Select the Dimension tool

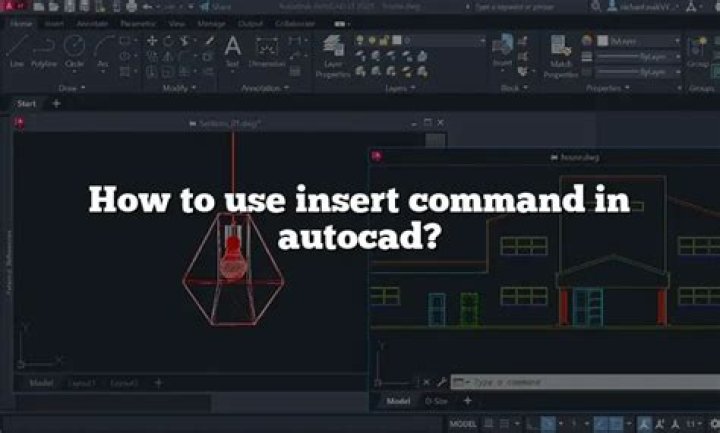267,51
